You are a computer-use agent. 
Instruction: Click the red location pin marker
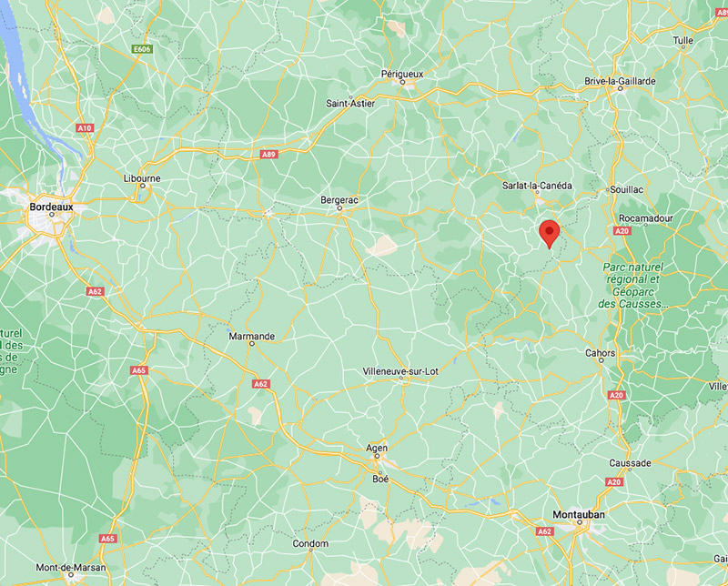550,234
